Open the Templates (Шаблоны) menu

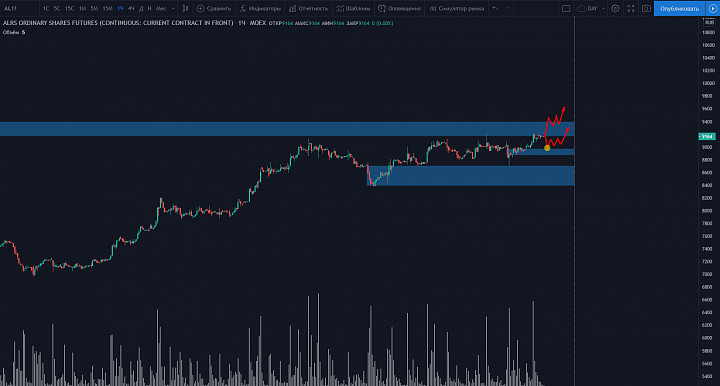click(353, 8)
